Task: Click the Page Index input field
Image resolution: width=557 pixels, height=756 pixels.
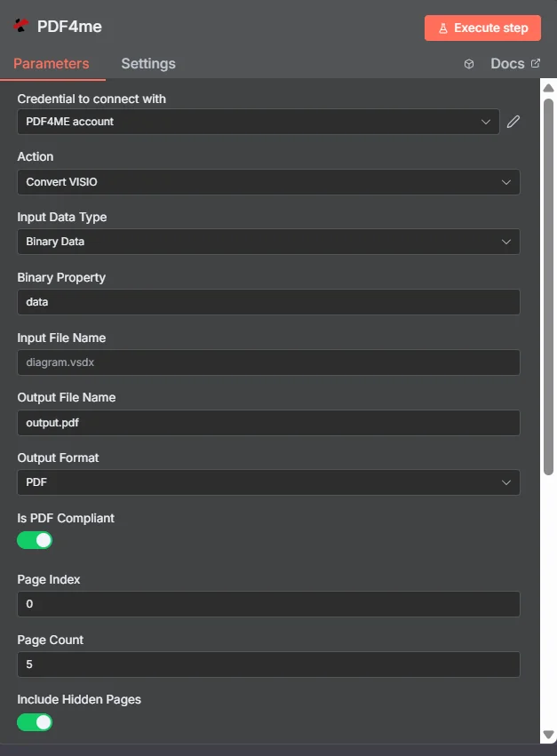Action: pyautogui.click(x=268, y=603)
